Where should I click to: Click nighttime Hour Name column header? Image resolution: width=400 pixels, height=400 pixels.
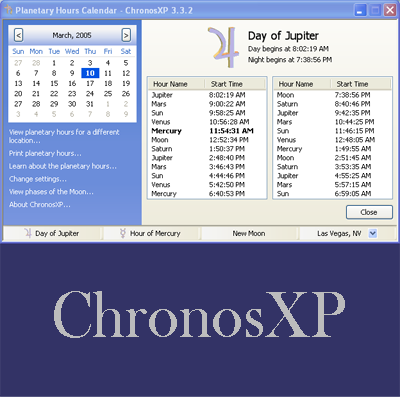302,84
